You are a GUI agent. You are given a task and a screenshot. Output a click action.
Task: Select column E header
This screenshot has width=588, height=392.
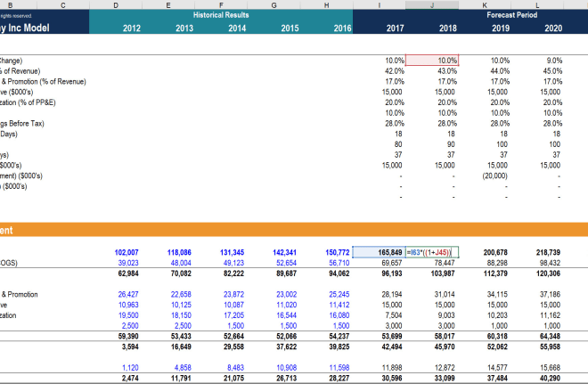pyautogui.click(x=168, y=4)
